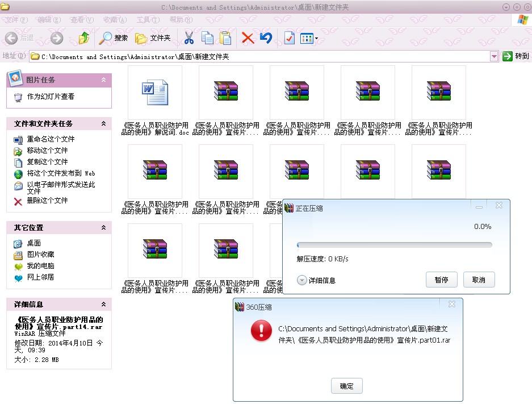Click the compression progress bar
The width and height of the screenshot is (532, 404).
click(394, 245)
